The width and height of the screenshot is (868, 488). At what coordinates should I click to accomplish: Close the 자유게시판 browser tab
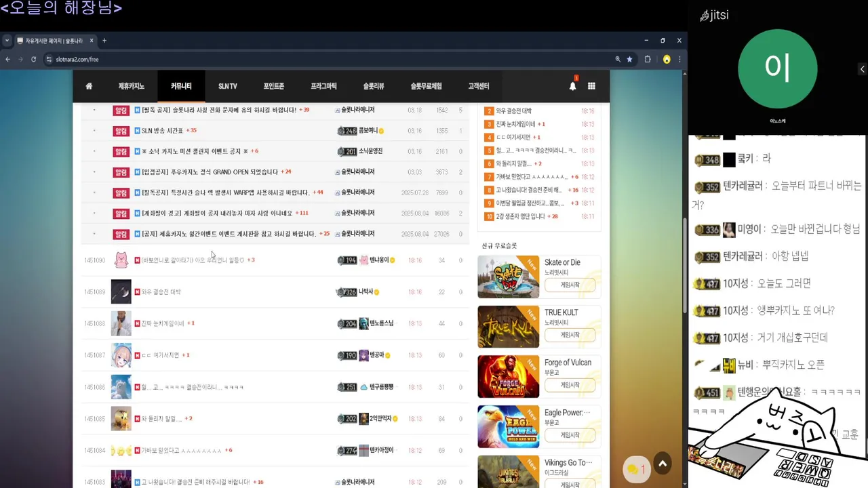click(x=92, y=41)
